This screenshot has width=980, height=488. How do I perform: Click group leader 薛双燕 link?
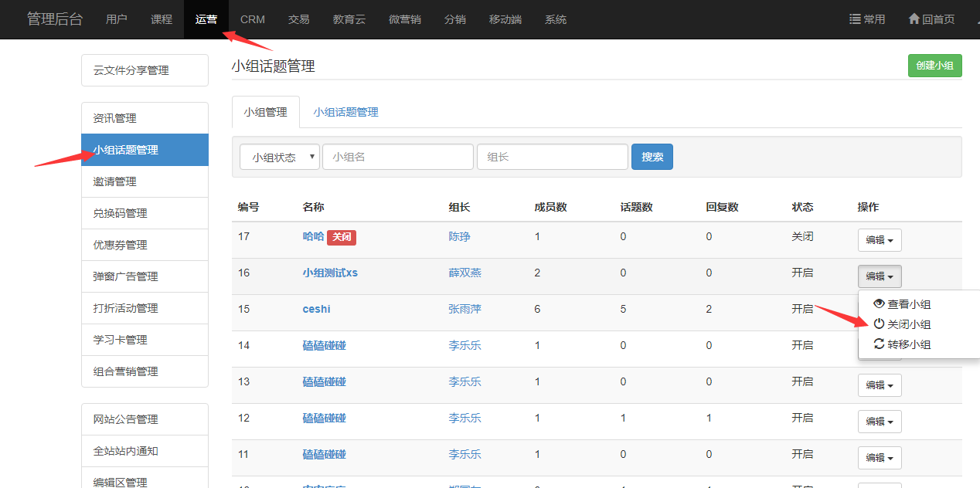tap(464, 273)
